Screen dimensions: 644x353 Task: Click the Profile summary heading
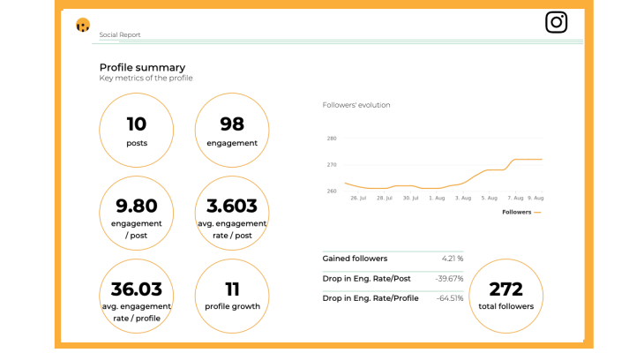tap(142, 67)
